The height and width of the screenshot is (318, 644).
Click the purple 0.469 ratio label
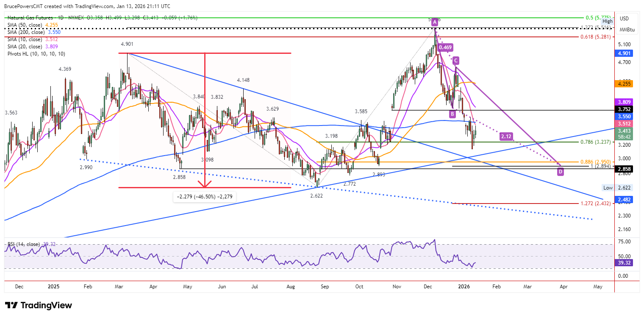click(445, 48)
